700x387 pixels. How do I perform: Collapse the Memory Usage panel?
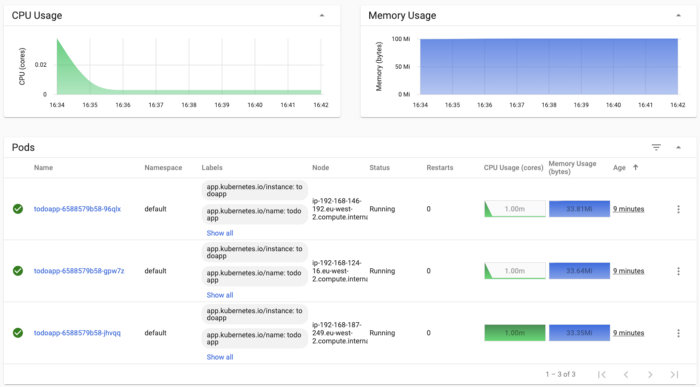pyautogui.click(x=678, y=16)
